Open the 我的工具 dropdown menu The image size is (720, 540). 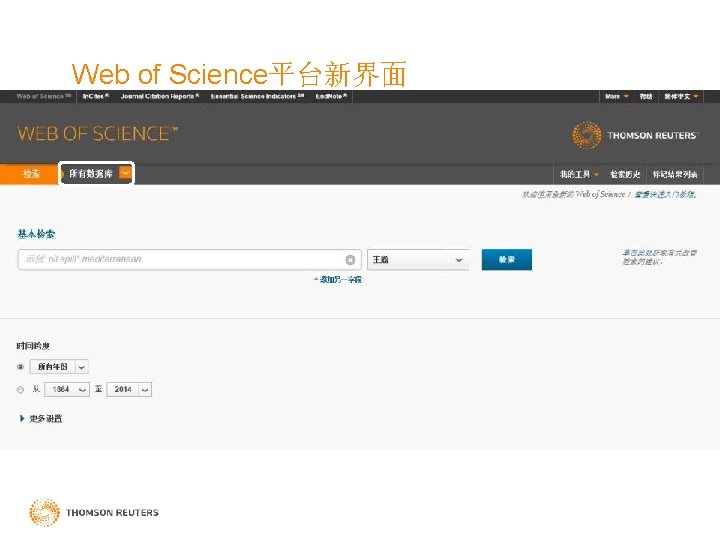click(x=579, y=174)
